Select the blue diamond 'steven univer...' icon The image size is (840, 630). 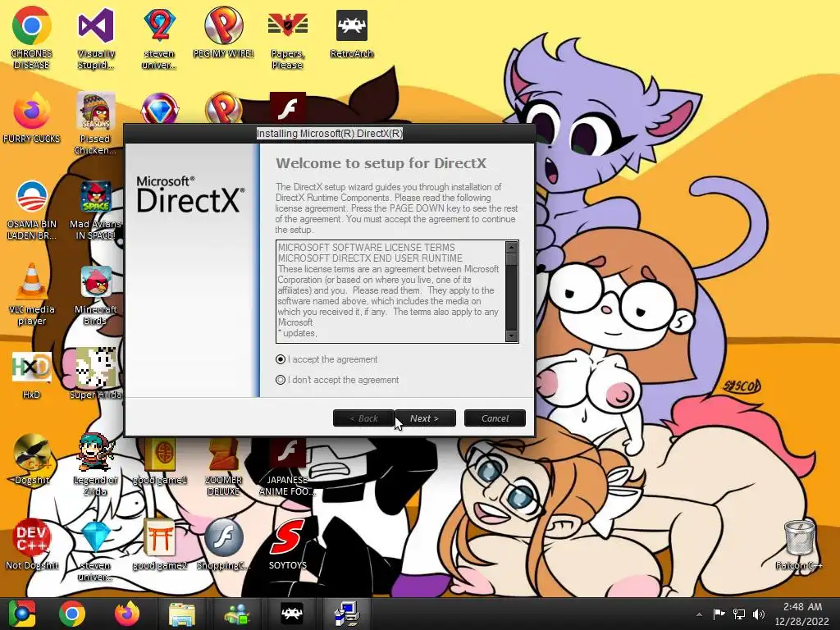(96, 550)
